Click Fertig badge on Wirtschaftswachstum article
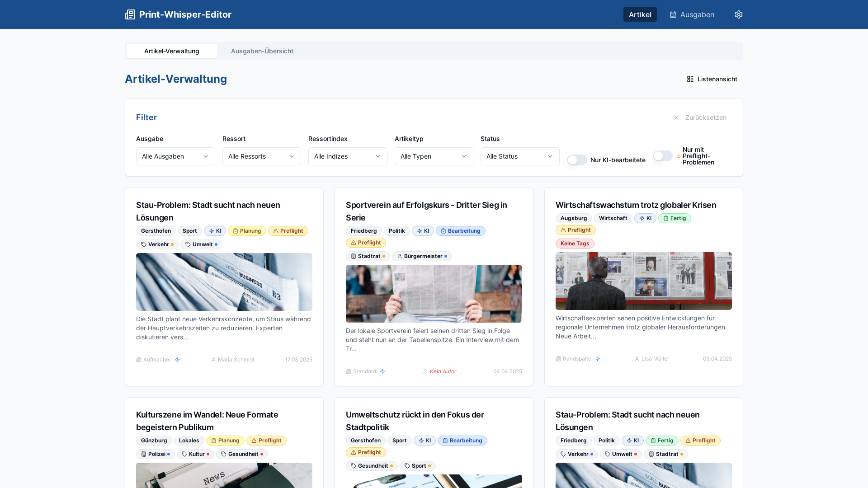This screenshot has height=488, width=868. click(675, 218)
